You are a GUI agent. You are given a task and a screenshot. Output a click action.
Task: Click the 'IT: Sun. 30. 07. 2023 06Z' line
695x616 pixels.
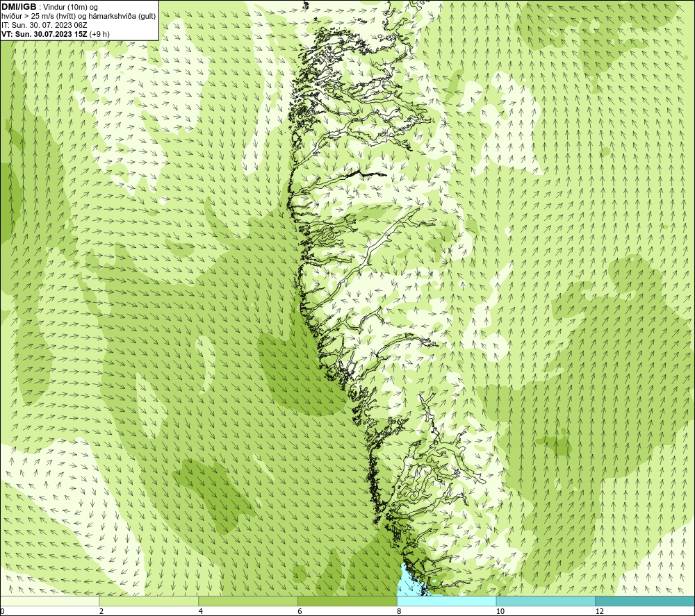coord(44,25)
